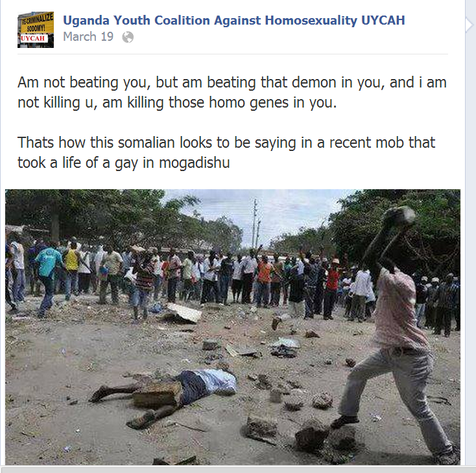Click the word Coalition in the page name
Screen dimensions: 476x473
pos(182,20)
